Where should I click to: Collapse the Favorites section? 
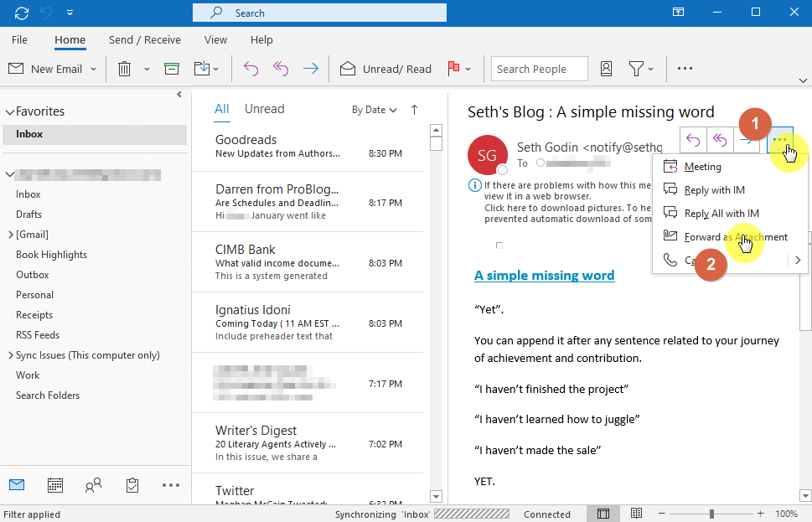tap(10, 112)
